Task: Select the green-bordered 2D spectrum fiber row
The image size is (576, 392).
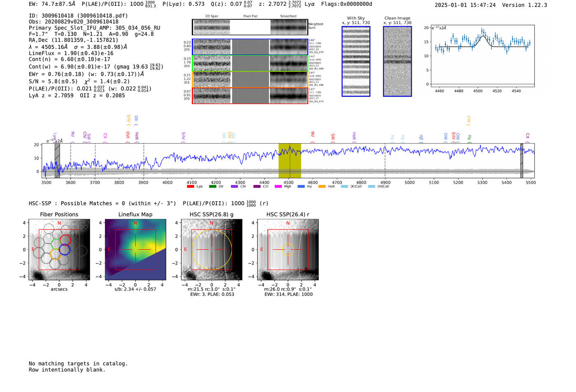Action: tap(250, 63)
